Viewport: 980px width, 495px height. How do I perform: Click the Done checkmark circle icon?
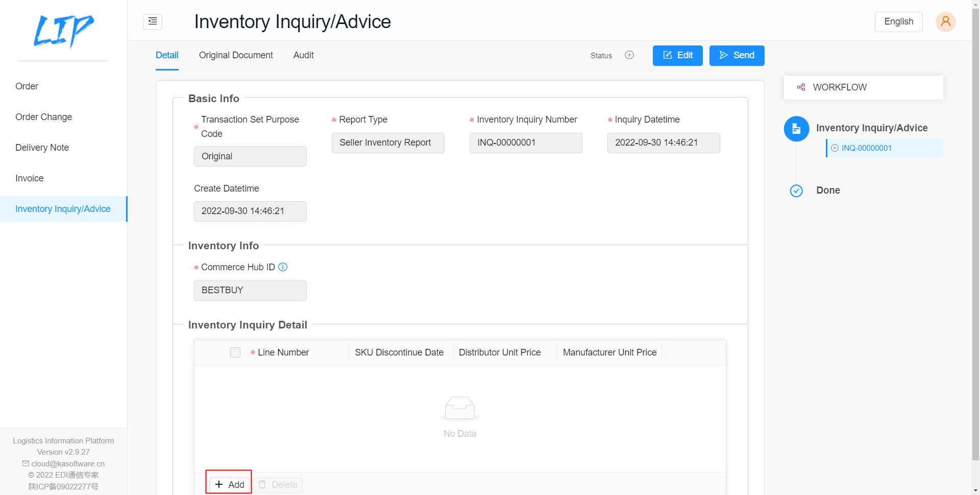(x=796, y=191)
